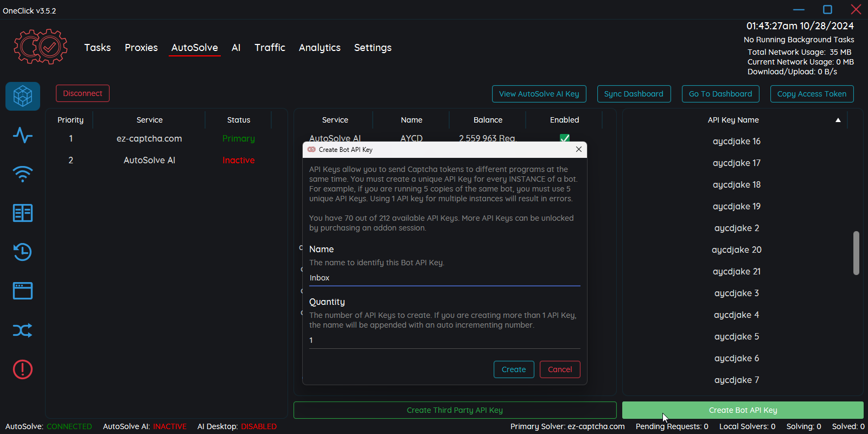This screenshot has width=868, height=434.
Task: Click the OneClick gear logo
Action: tap(41, 47)
